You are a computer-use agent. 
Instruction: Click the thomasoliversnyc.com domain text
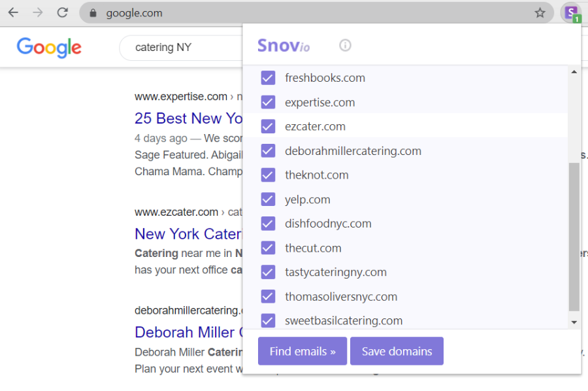click(x=341, y=296)
